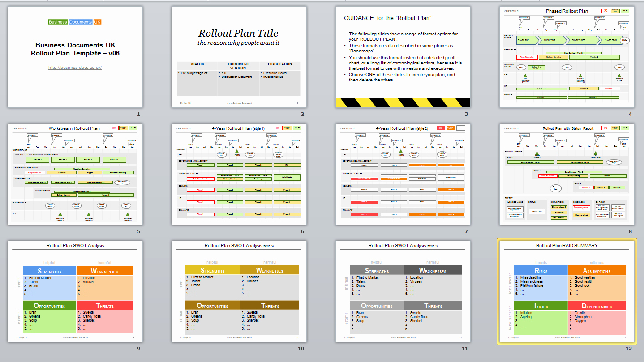Click the gold Strengths header on slide 10
Image resolution: width=644 pixels, height=362 pixels.
click(x=213, y=270)
